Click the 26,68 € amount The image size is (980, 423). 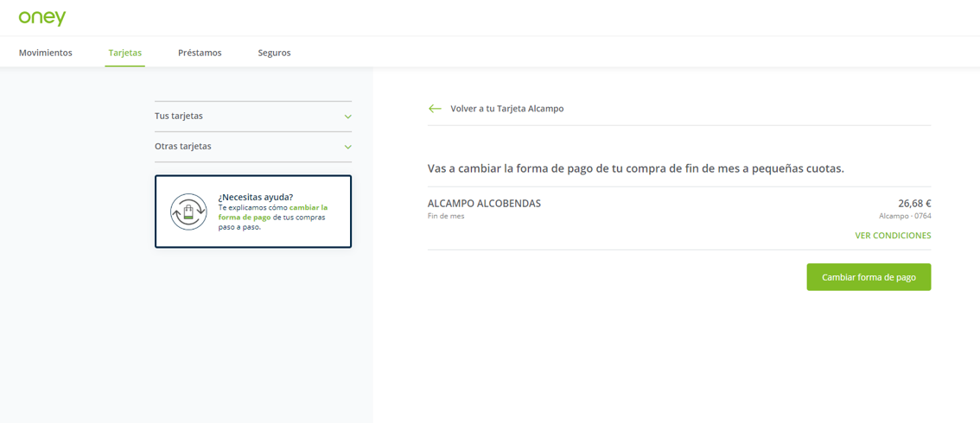tap(915, 204)
